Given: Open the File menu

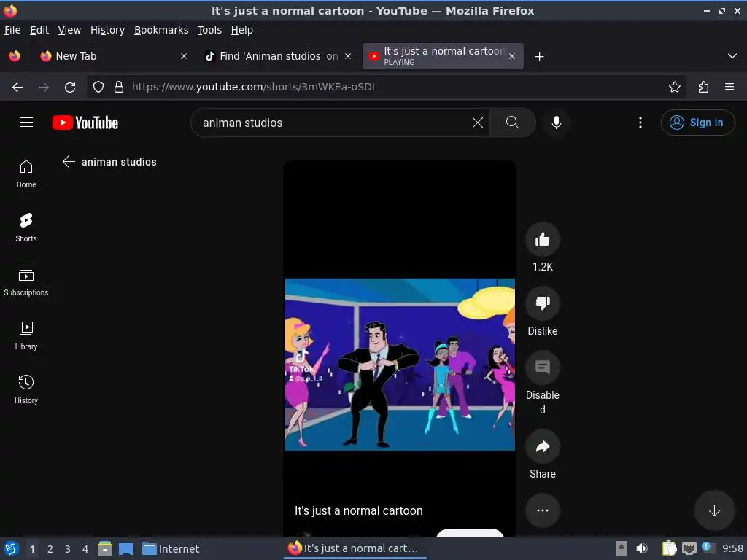Looking at the screenshot, I should tap(12, 30).
